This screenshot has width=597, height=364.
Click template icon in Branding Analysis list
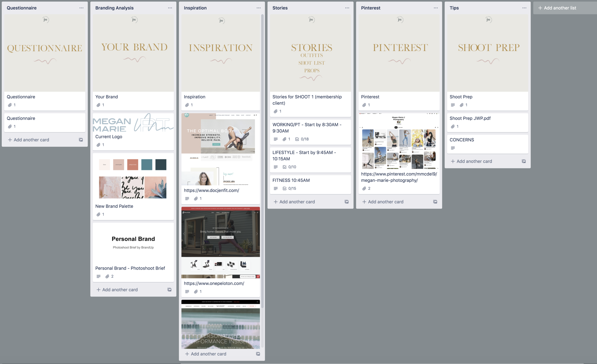point(169,290)
